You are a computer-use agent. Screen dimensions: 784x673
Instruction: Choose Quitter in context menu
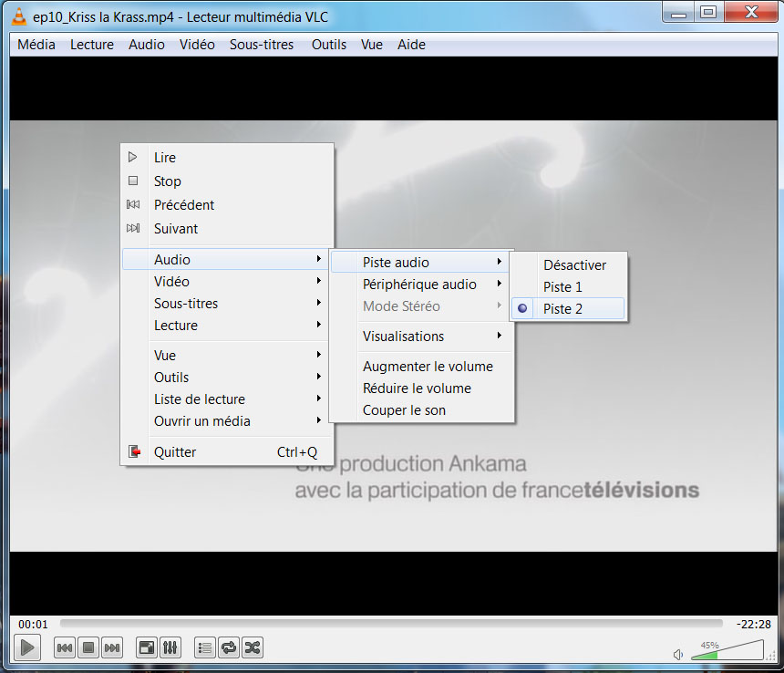(228, 452)
